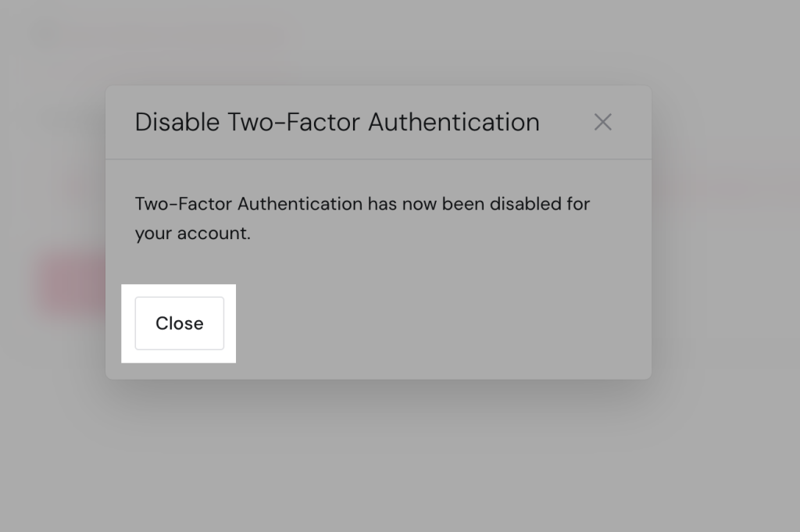Screen dimensions: 800x532
Task: Click the word "Close" at the dialog bottom
Action: [x=179, y=323]
